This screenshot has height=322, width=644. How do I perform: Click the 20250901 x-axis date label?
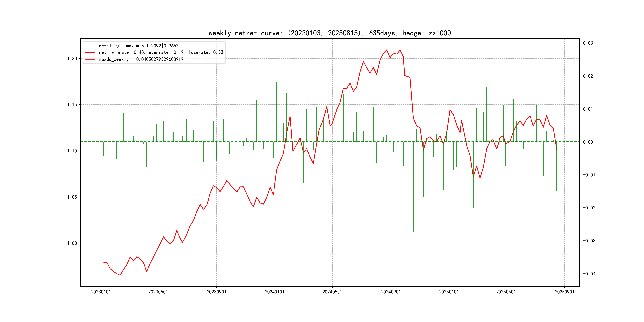coord(564,292)
